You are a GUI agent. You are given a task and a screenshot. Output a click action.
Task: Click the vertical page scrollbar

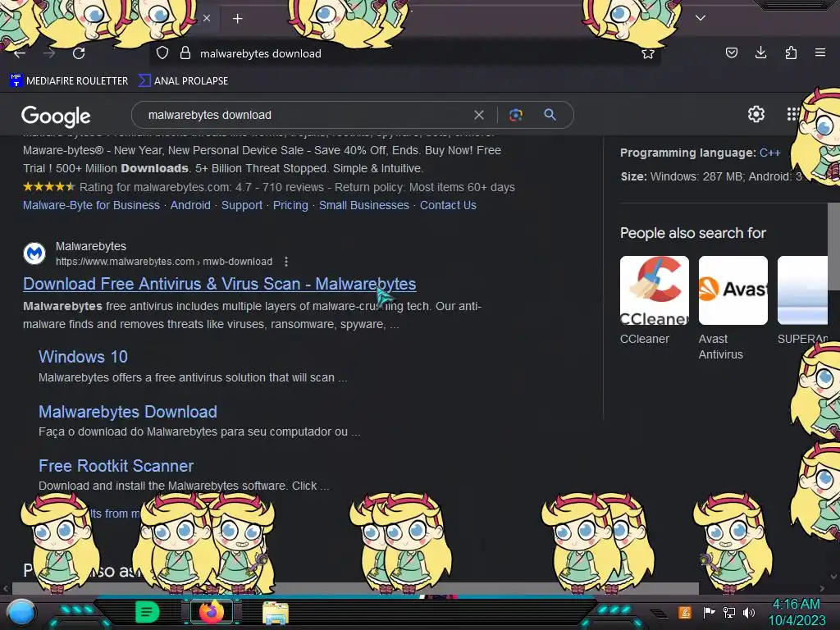(833, 246)
